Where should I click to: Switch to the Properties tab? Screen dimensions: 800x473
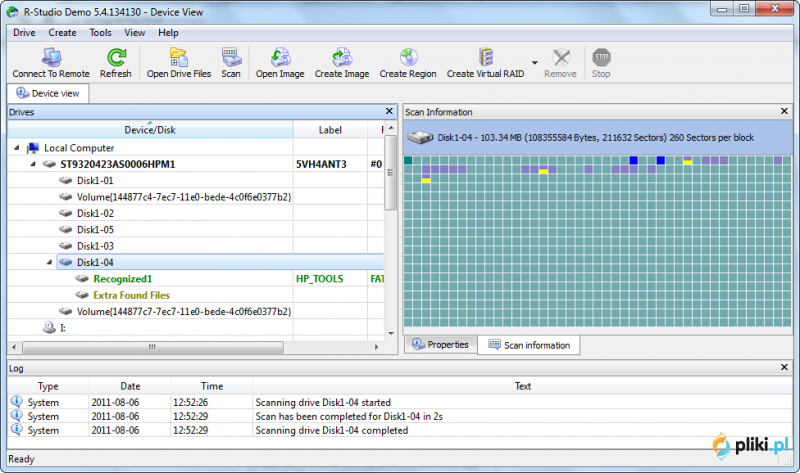[x=441, y=344]
